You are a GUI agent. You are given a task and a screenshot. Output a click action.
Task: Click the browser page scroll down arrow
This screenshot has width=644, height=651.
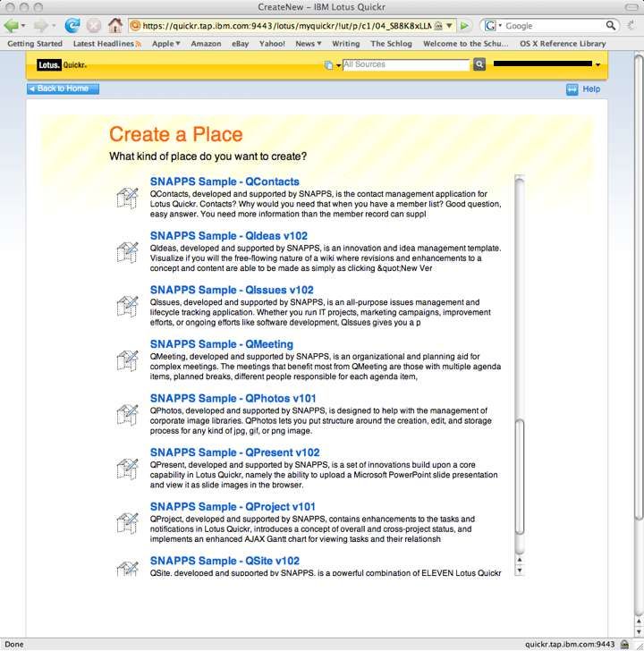pyautogui.click(x=639, y=631)
